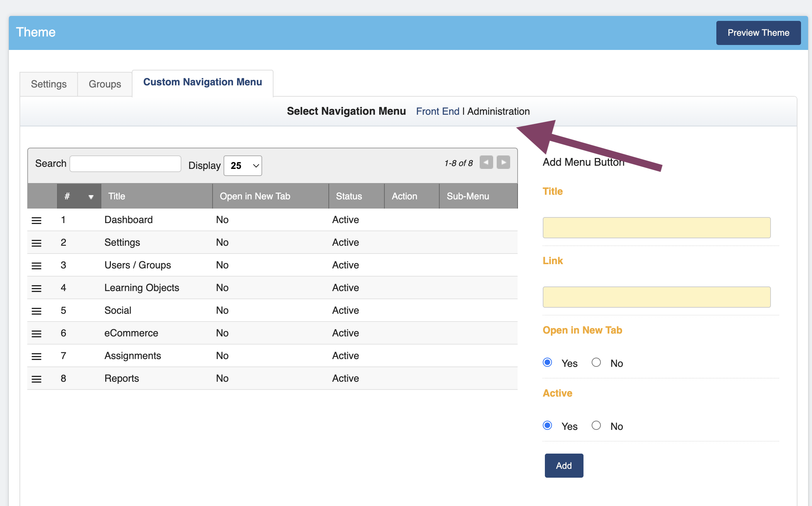
Task: Click Active status in Settings row
Action: point(345,242)
